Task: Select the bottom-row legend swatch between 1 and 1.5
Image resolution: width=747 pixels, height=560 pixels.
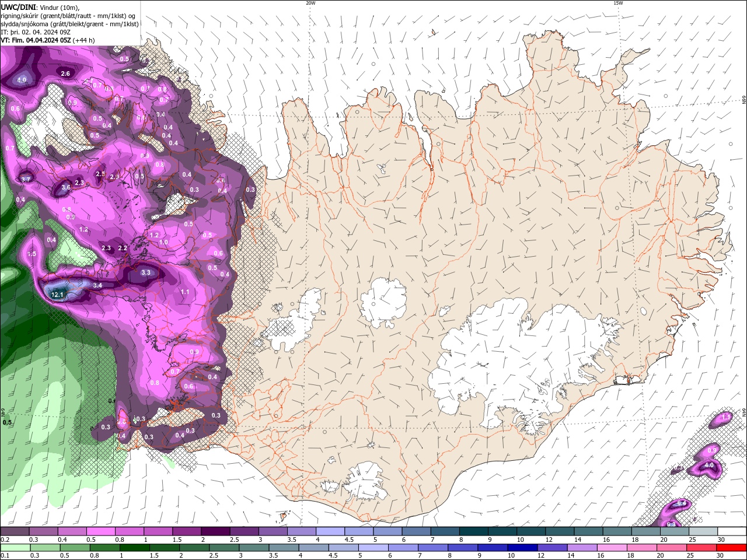Action: click(135, 548)
